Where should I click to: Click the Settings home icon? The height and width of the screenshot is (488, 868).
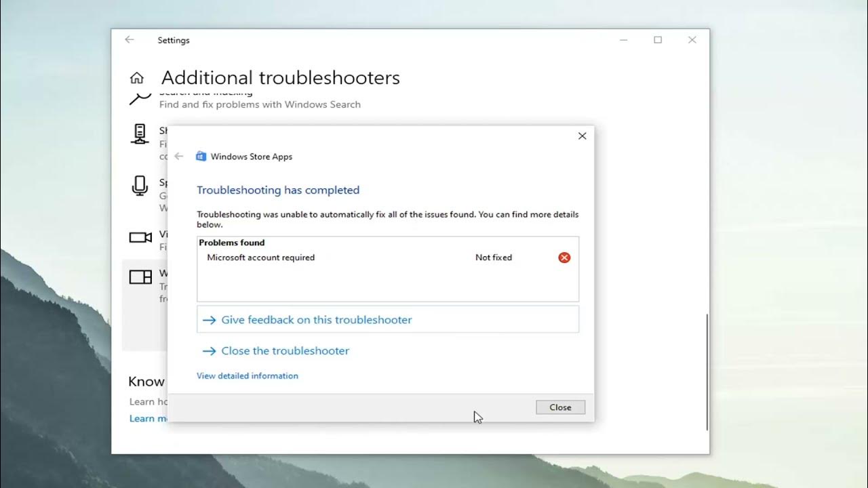pyautogui.click(x=137, y=78)
